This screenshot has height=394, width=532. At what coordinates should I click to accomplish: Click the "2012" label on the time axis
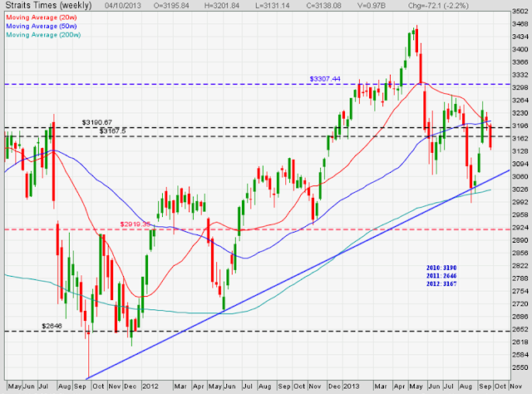click(150, 387)
